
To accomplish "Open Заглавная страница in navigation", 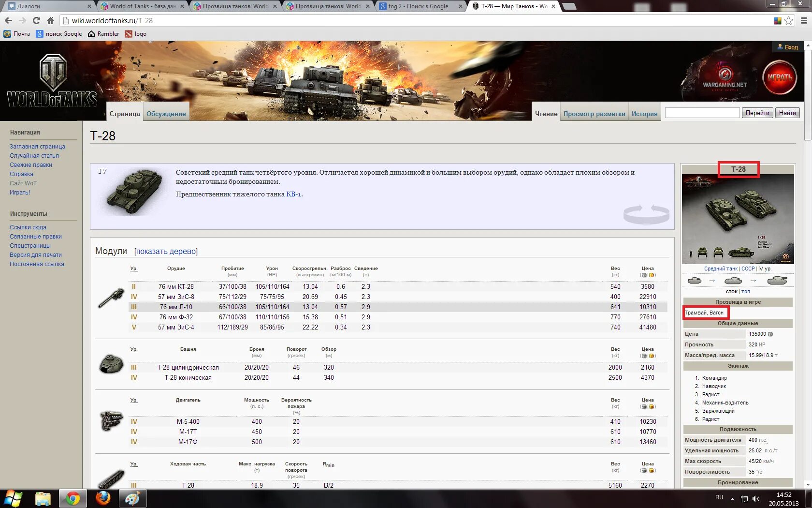I will 37,146.
